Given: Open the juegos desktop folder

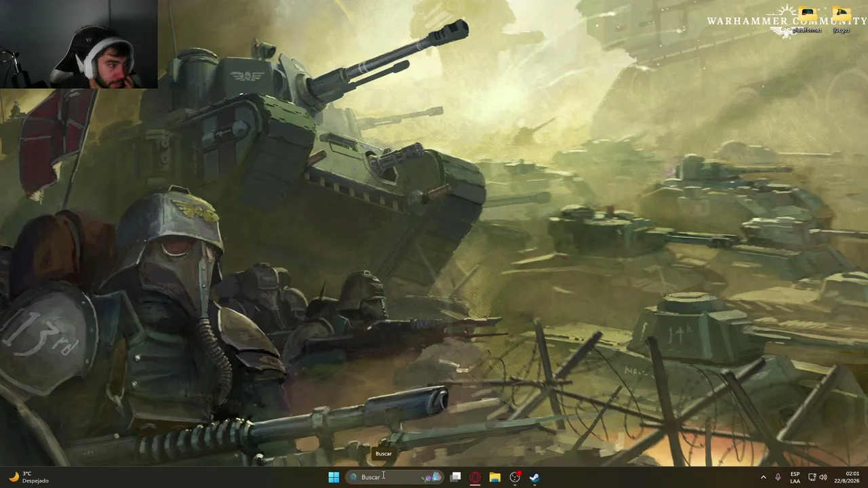Looking at the screenshot, I should 842,20.
